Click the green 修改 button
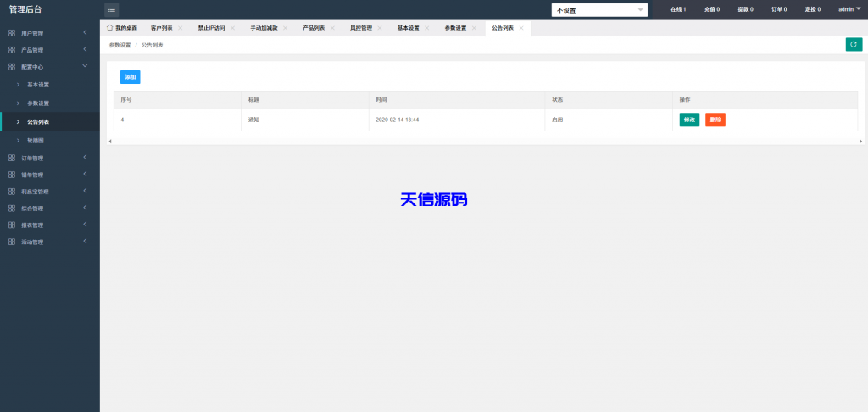This screenshot has height=412, width=868. [689, 120]
